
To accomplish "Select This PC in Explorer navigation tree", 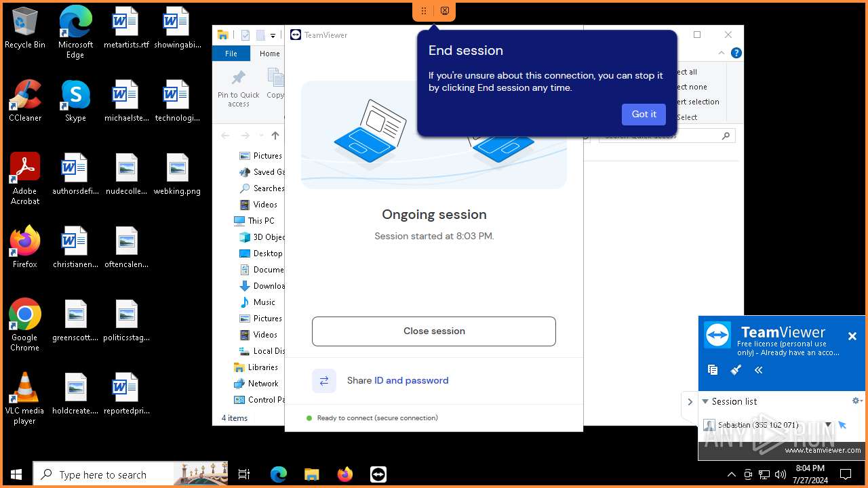I will [254, 221].
